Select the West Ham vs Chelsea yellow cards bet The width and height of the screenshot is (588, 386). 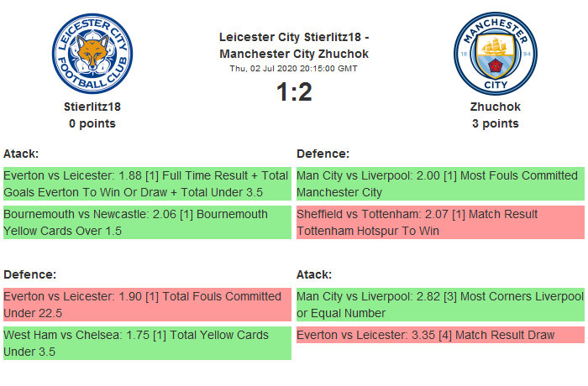[x=147, y=343]
